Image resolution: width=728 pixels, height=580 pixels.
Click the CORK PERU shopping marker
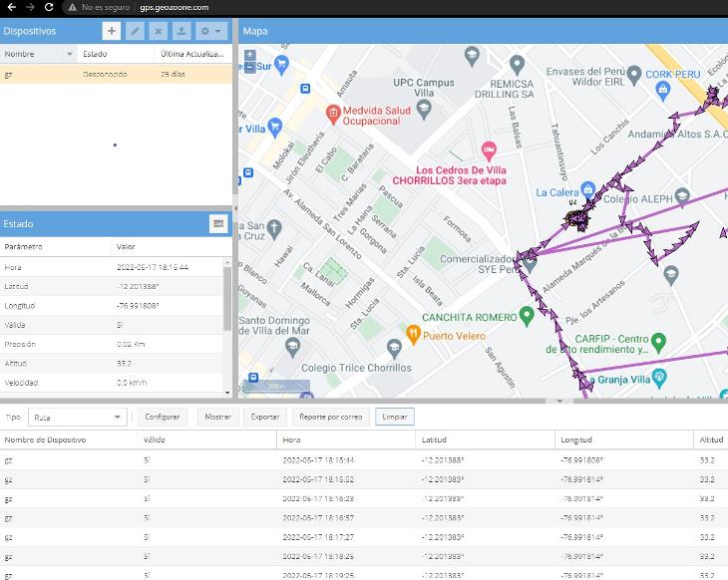tap(663, 90)
